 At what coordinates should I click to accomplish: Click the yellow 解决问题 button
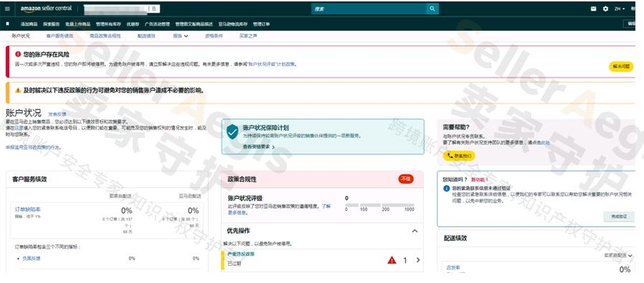(621, 66)
